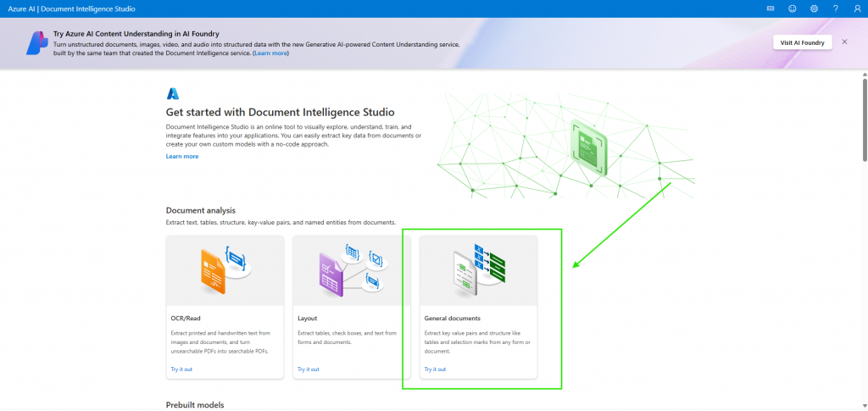Dismiss the AI Foundry banner

[844, 42]
